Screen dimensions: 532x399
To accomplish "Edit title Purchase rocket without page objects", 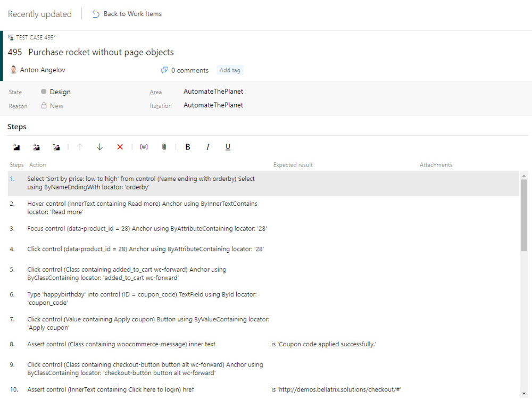I will [x=101, y=52].
